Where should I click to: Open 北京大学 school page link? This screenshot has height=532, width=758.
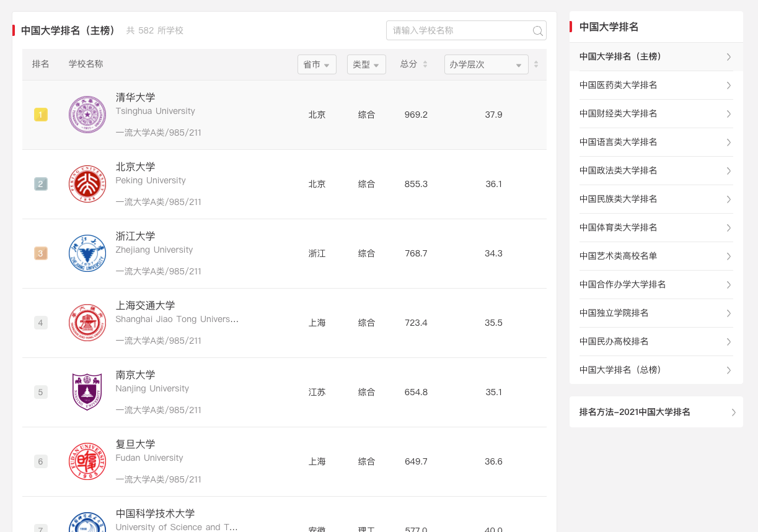click(135, 167)
